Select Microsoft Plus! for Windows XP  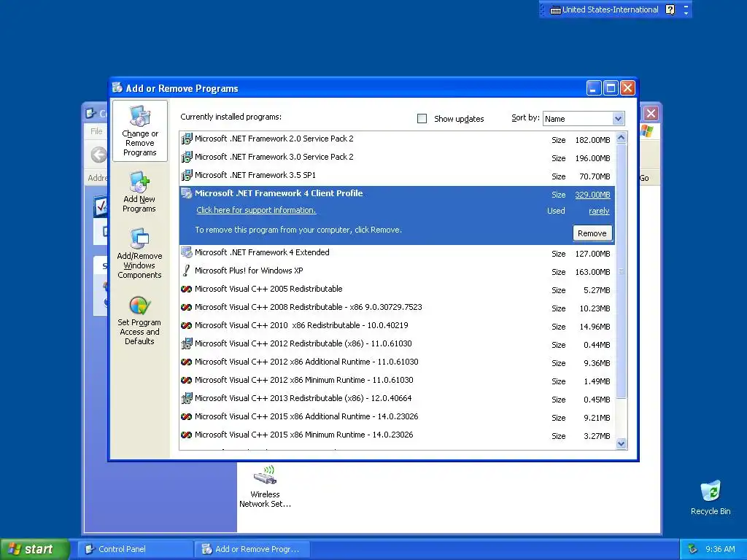[398, 271]
